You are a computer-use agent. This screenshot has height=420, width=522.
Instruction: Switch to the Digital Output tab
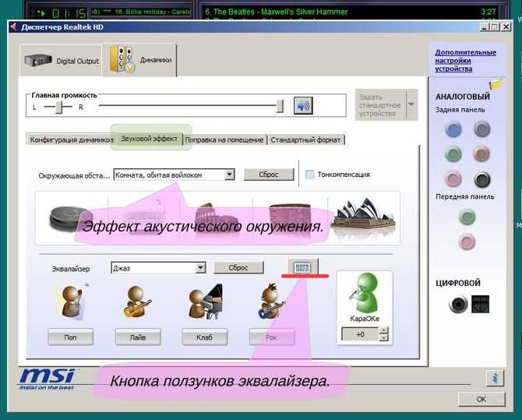62,60
